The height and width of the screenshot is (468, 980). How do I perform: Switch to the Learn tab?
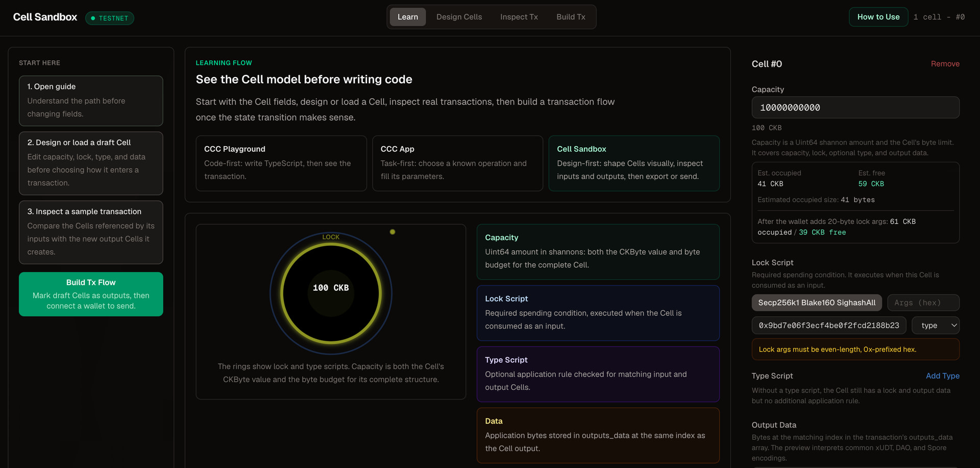coord(408,17)
